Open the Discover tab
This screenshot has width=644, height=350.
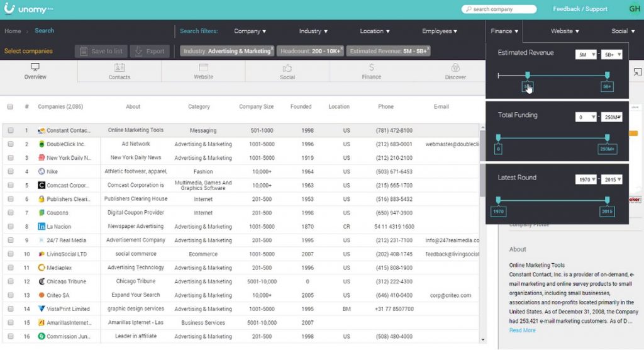(455, 72)
